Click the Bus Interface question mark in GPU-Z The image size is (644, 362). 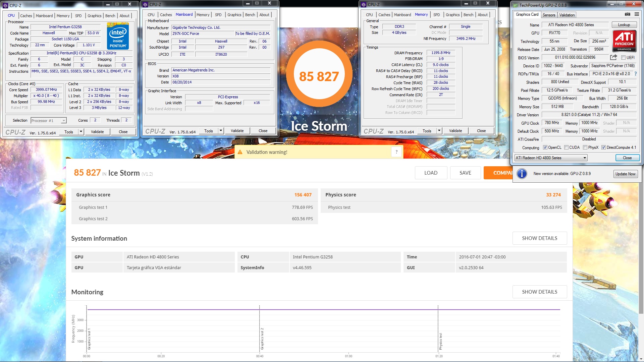point(635,74)
